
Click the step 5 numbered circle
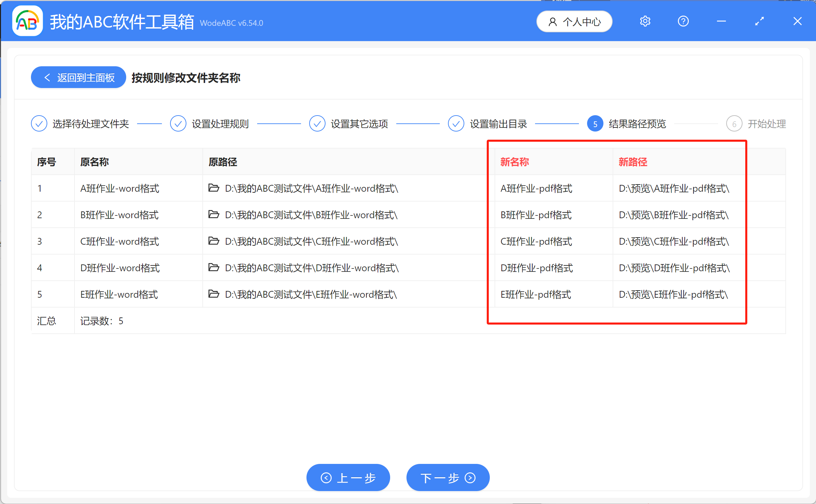(x=595, y=123)
